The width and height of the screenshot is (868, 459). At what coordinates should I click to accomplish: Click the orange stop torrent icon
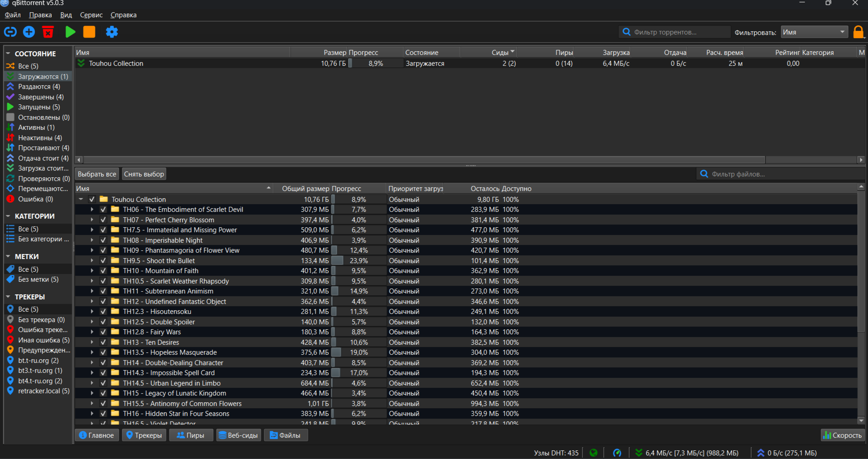(89, 32)
